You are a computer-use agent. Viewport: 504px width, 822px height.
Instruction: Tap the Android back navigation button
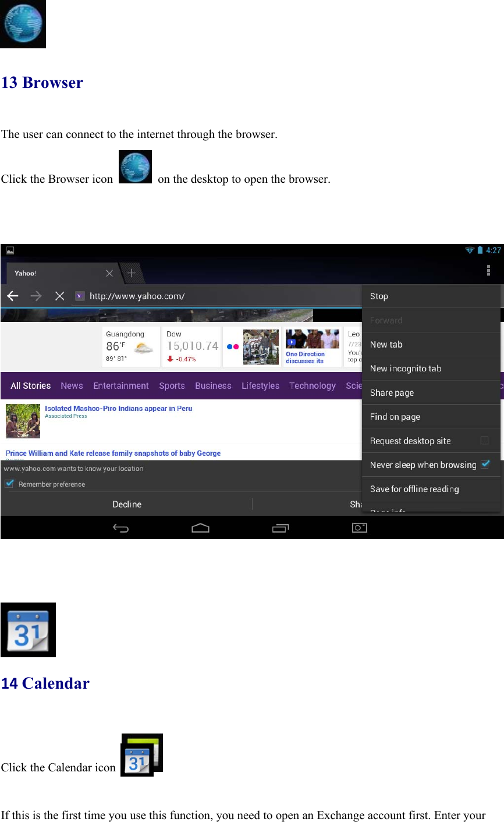pos(120,528)
